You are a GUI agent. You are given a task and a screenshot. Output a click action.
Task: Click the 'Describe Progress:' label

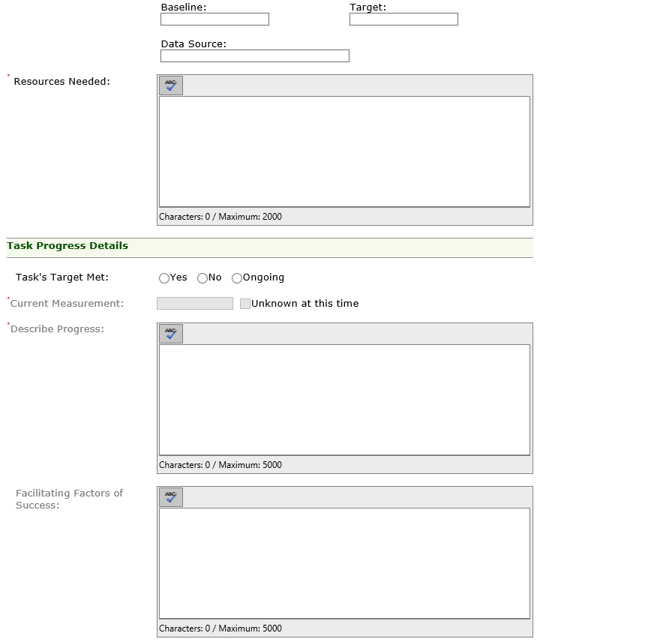tap(57, 329)
